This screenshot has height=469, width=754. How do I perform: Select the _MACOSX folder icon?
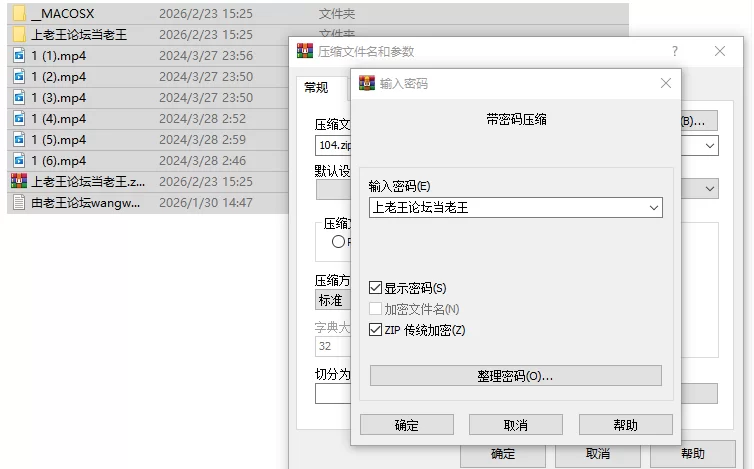(19, 13)
